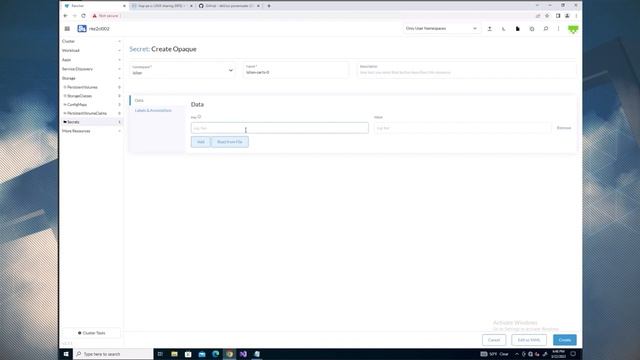Image resolution: width=640 pixels, height=360 pixels.
Task: Open the Microsoft Store taskbar icon
Action: click(188, 354)
